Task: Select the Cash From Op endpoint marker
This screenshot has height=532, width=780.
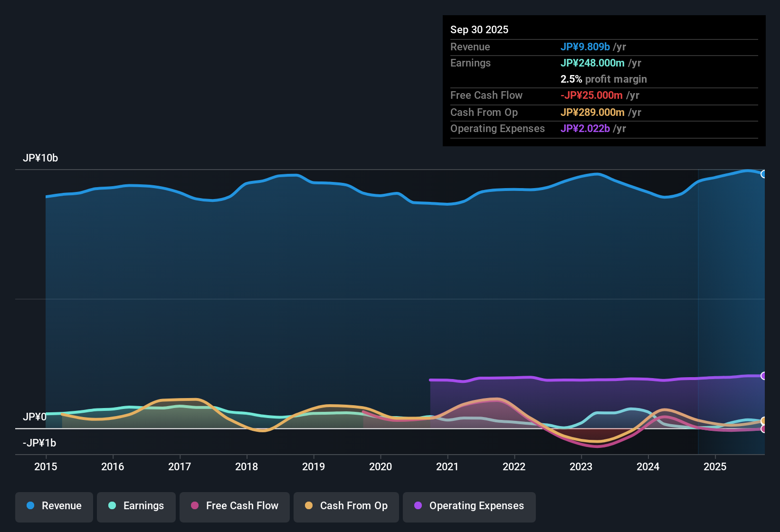Action: click(x=763, y=421)
